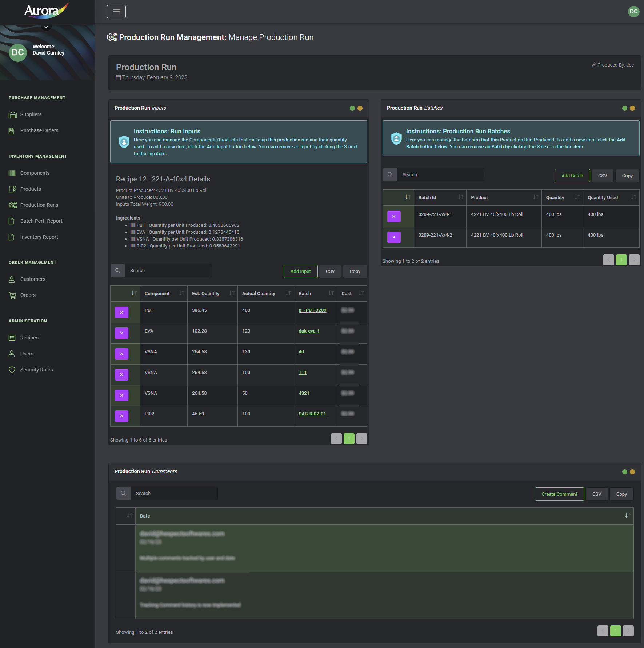
Task: Sort batches by Quantity Used column
Action: 611,198
